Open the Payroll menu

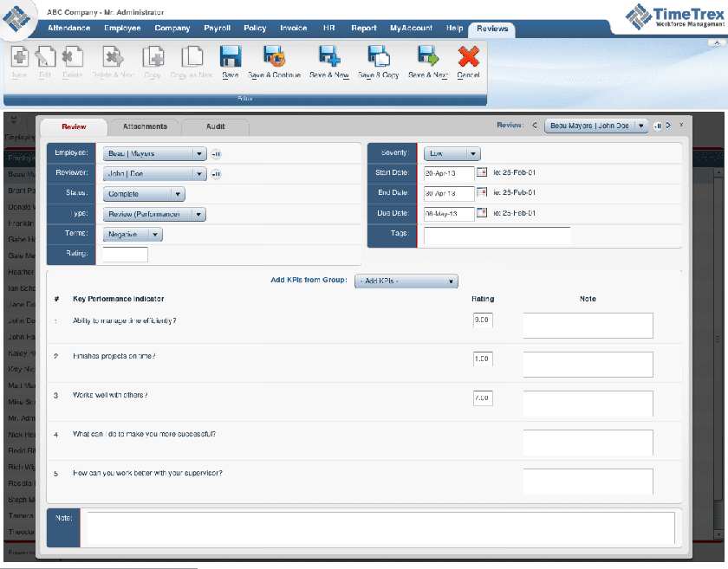[217, 28]
